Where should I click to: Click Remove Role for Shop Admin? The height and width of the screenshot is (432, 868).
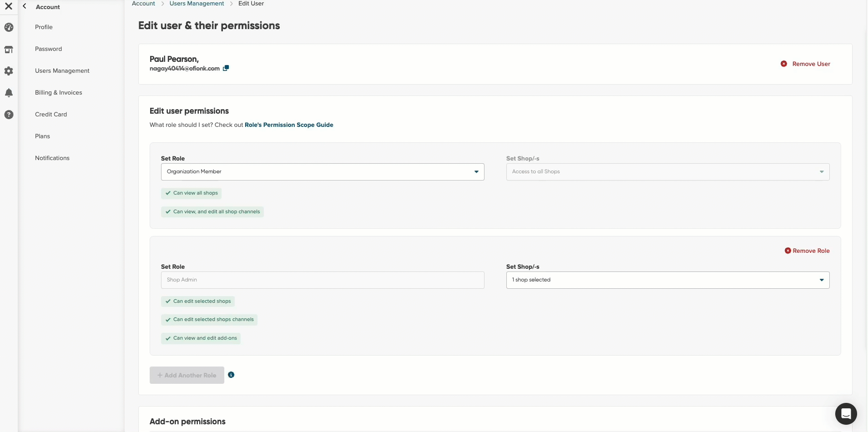[x=807, y=251]
